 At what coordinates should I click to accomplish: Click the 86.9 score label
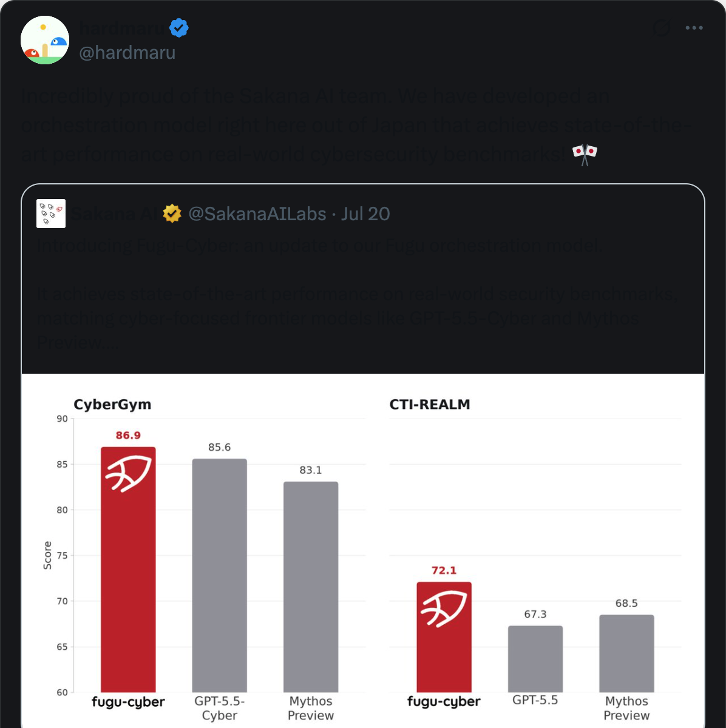[128, 436]
